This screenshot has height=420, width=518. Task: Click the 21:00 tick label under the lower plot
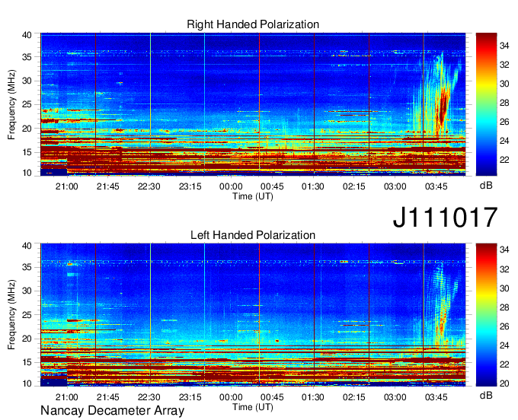67,397
